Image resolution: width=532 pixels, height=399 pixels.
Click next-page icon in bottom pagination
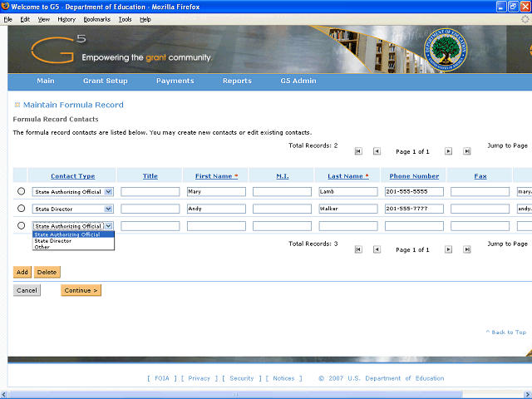[448, 249]
